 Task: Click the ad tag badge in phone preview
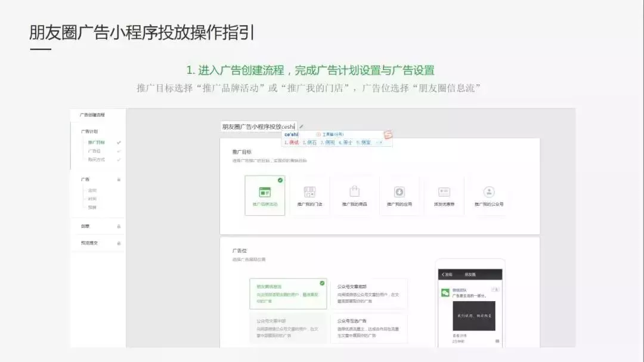[494, 290]
